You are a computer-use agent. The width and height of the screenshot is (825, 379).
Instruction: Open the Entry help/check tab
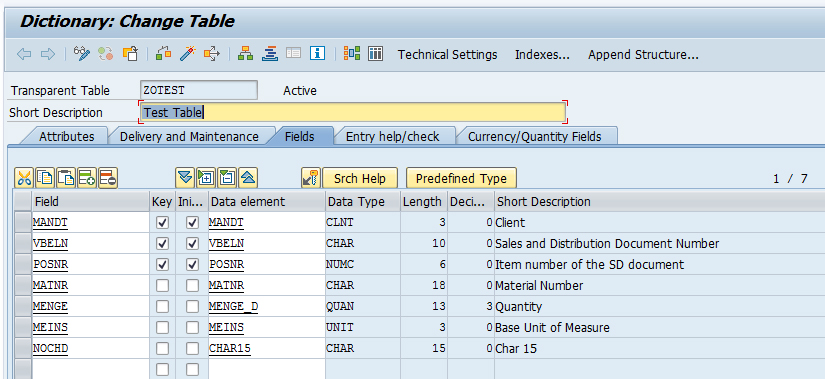point(393,136)
